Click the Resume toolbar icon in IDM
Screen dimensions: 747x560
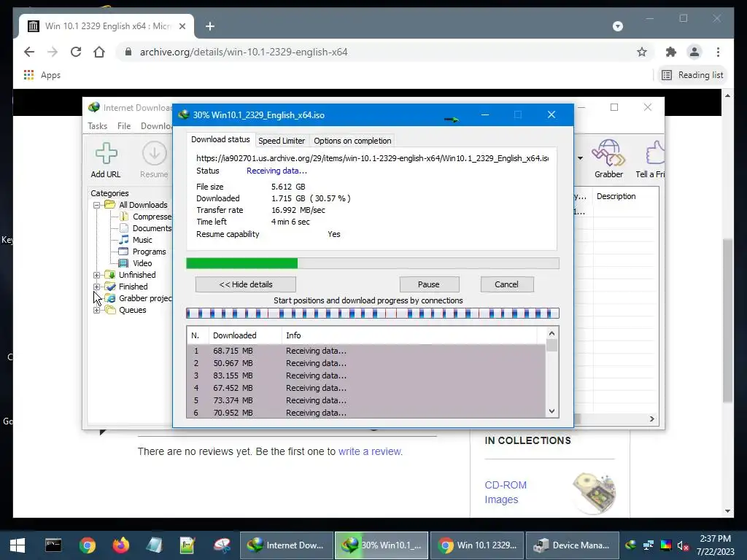154,160
